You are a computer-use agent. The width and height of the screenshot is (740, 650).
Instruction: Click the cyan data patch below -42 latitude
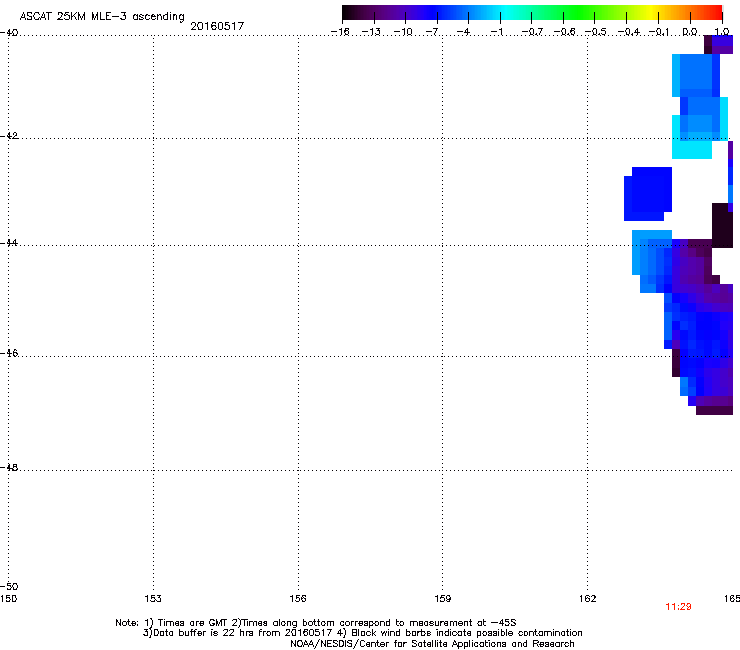point(692,149)
